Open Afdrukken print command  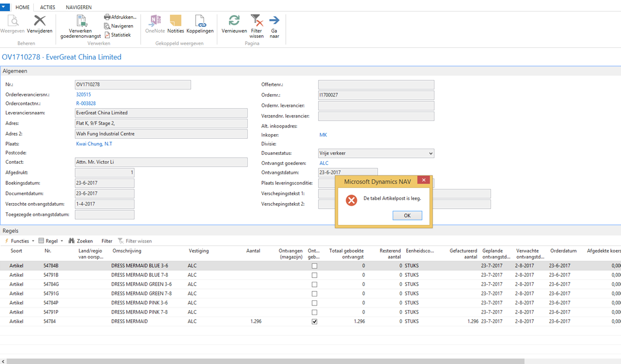120,17
